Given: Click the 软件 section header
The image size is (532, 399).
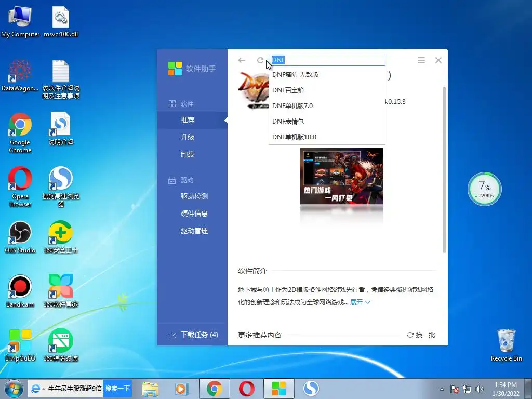Looking at the screenshot, I should pyautogui.click(x=181, y=103).
